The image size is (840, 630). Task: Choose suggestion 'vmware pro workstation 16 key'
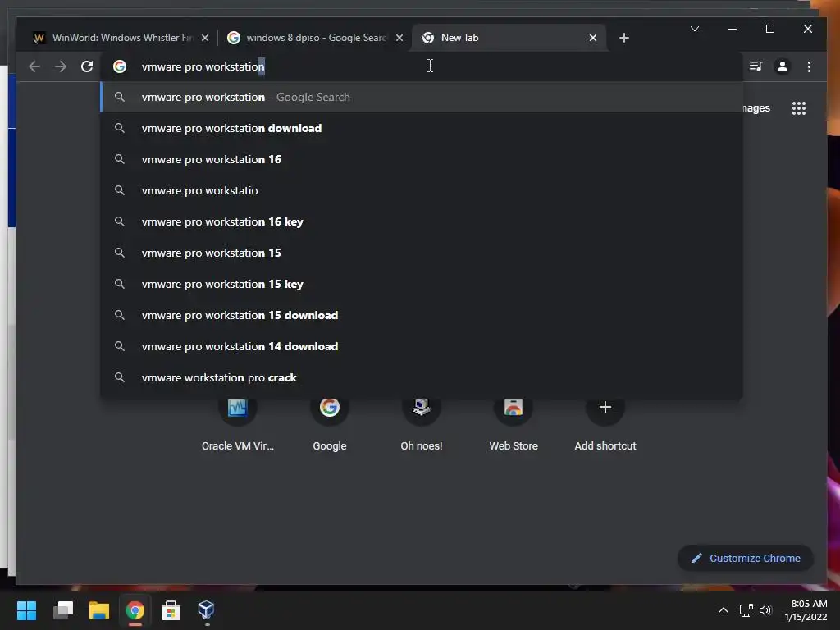click(x=421, y=221)
